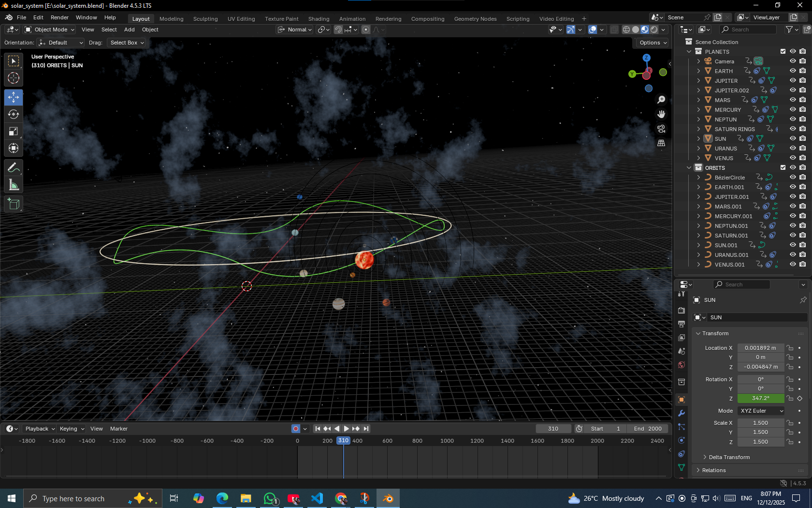
Task: Open the Modifier properties wrench tab
Action: tap(681, 413)
